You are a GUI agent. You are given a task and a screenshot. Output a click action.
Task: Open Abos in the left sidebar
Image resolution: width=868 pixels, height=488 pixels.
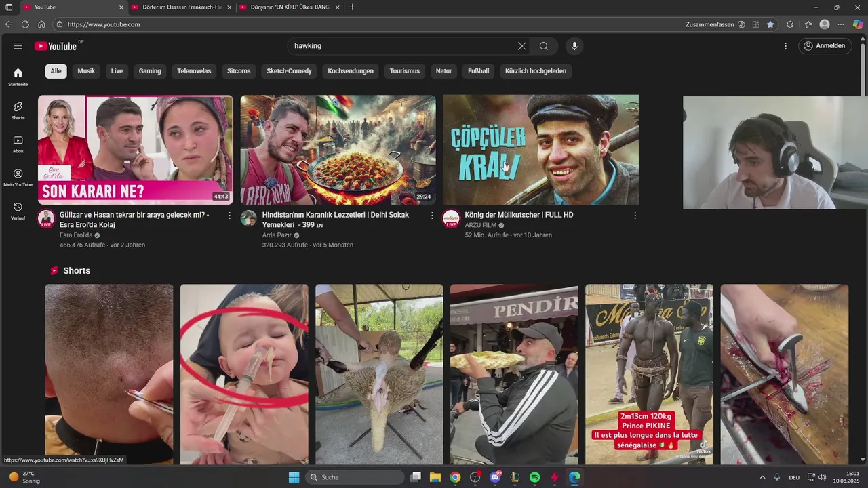[x=18, y=144]
